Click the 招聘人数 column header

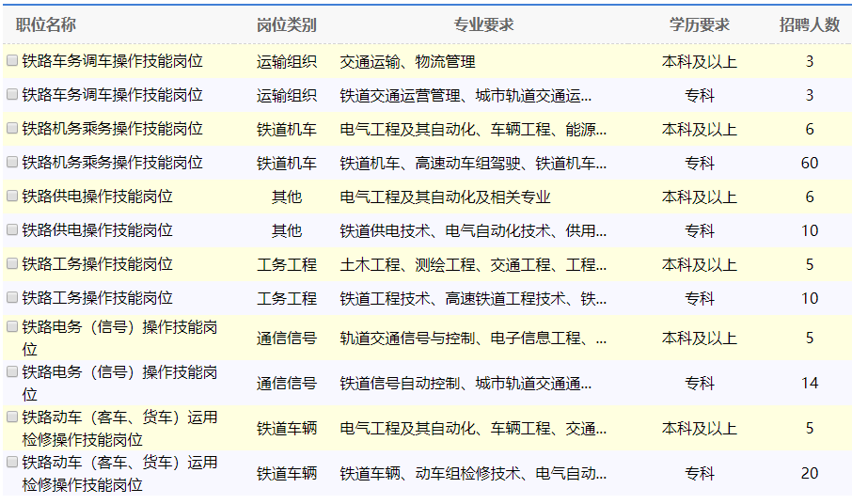[x=809, y=24]
